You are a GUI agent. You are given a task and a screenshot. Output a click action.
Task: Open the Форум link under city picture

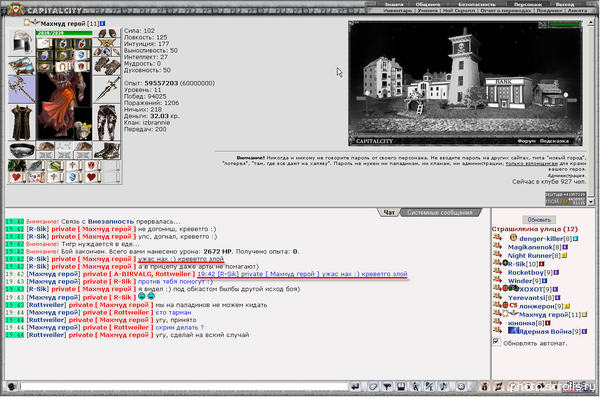click(527, 141)
